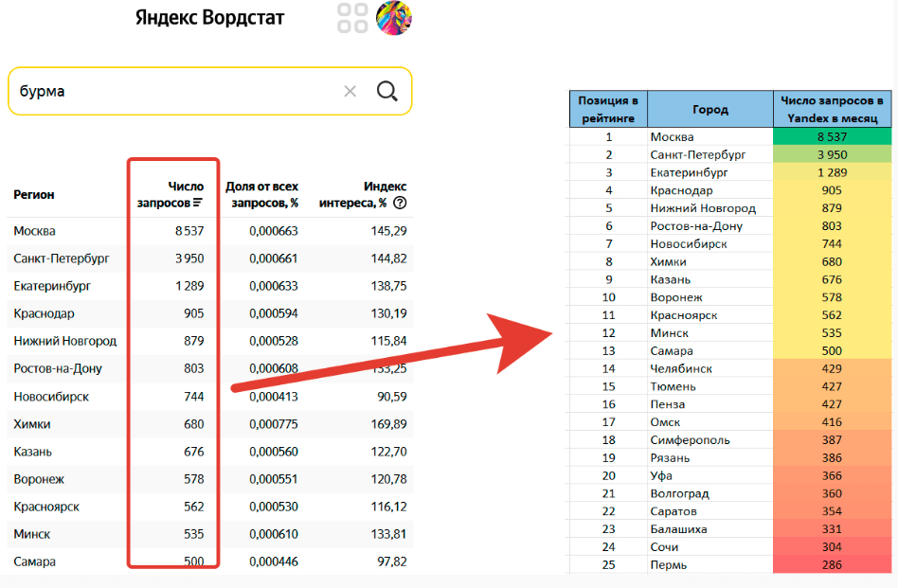The width and height of the screenshot is (898, 588).
Task: Click the "Регион" column header
Action: (34, 195)
